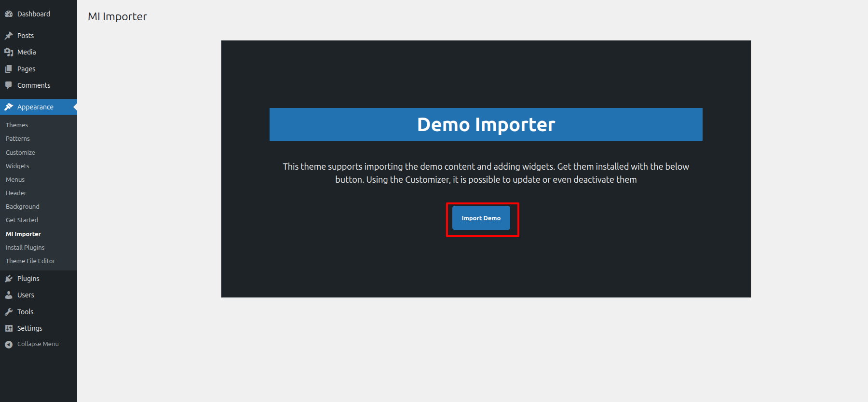Open the Appearance menu section
Screen dimensions: 868x402
(x=35, y=107)
